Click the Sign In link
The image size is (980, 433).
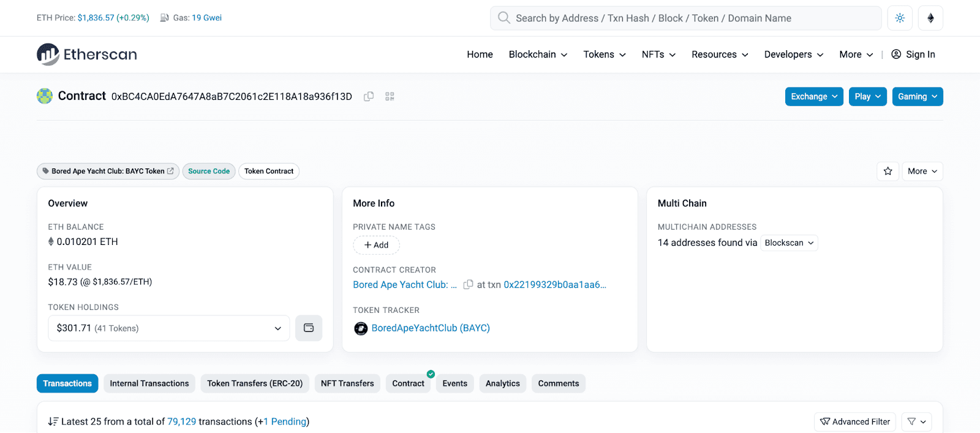point(921,55)
